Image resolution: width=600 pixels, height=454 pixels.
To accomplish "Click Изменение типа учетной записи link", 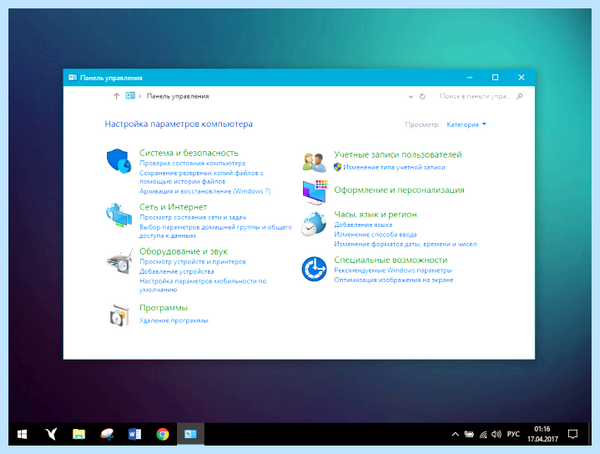I will (394, 167).
